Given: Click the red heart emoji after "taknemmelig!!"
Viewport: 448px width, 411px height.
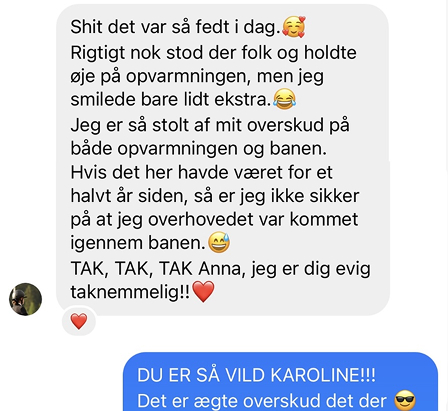Looking at the screenshot, I should 203,292.
